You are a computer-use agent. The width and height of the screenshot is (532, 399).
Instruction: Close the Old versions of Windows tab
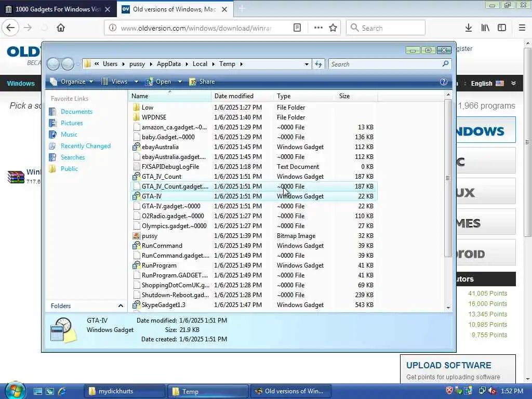tap(224, 9)
